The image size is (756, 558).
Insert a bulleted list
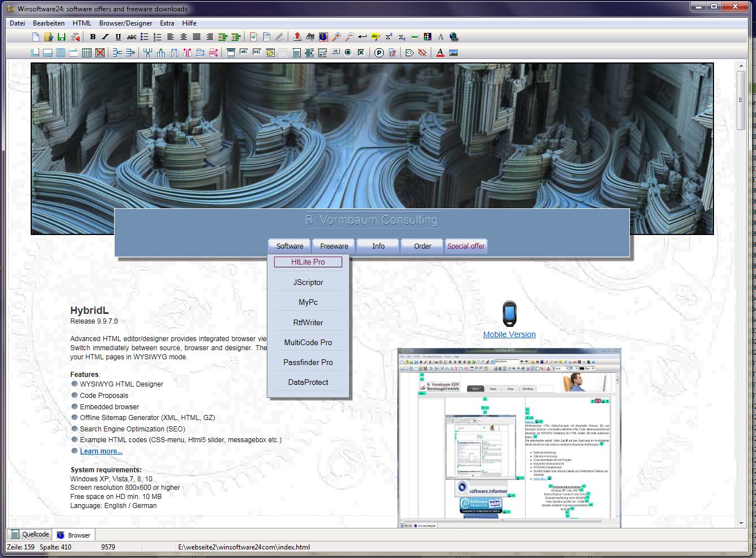[x=144, y=37]
